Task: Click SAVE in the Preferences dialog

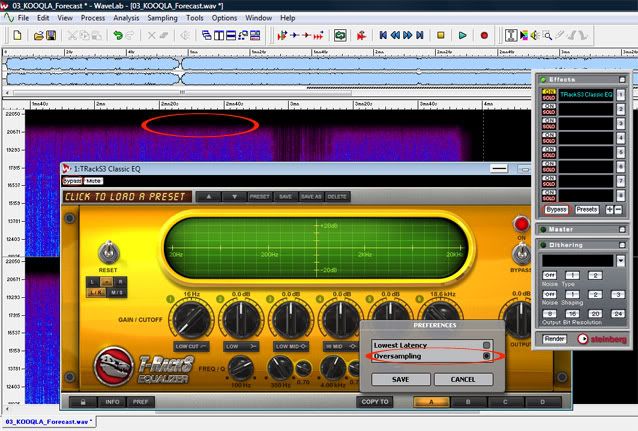Action: coord(400,379)
